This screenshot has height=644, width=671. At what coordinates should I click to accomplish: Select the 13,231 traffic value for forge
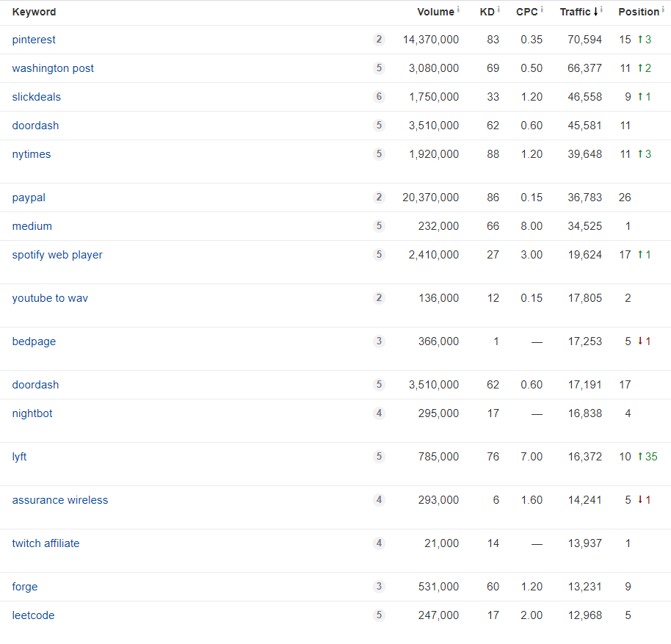coord(584,587)
